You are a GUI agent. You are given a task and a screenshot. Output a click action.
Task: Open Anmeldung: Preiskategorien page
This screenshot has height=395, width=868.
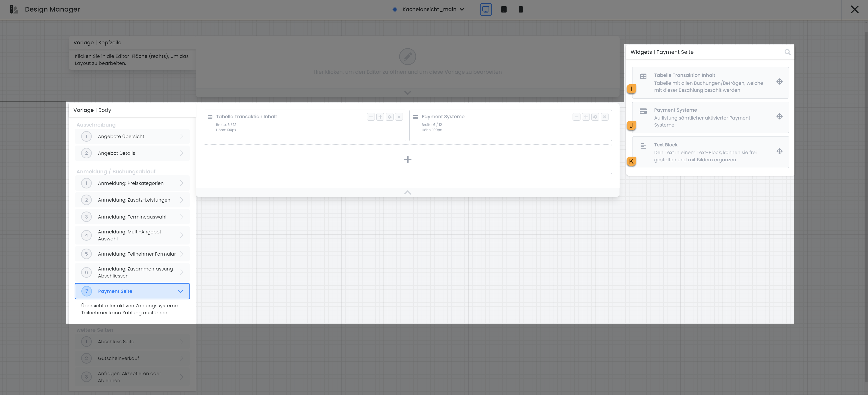[132, 183]
